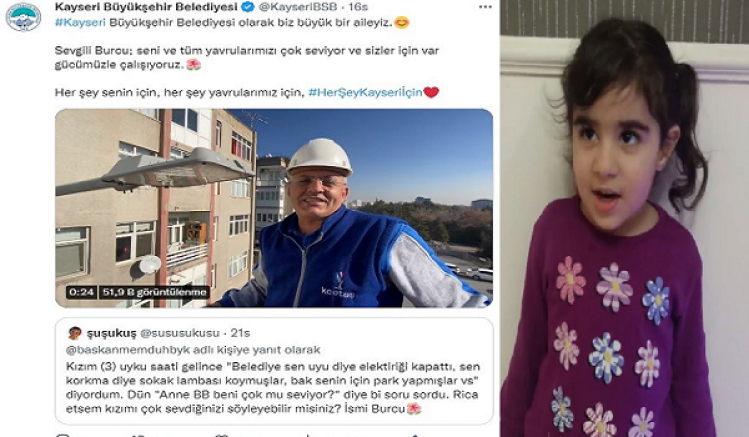Open the #Kayseri hashtag
This screenshot has width=749, height=437.
80,22
